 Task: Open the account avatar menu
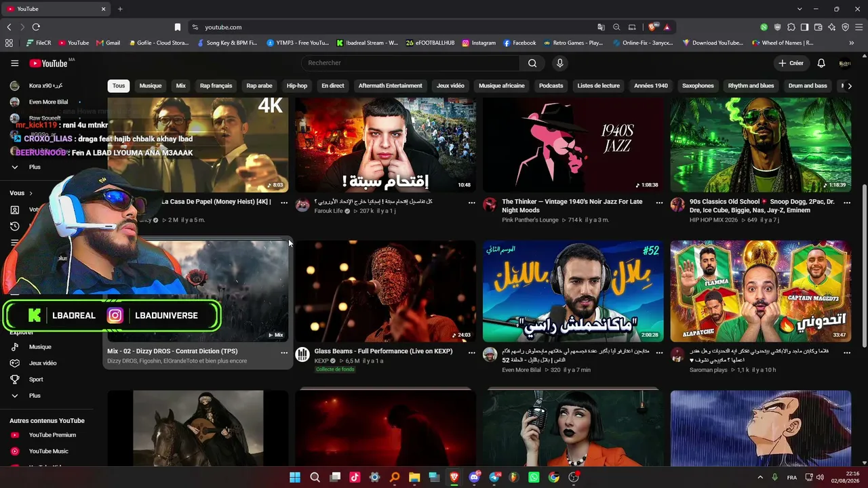(845, 63)
